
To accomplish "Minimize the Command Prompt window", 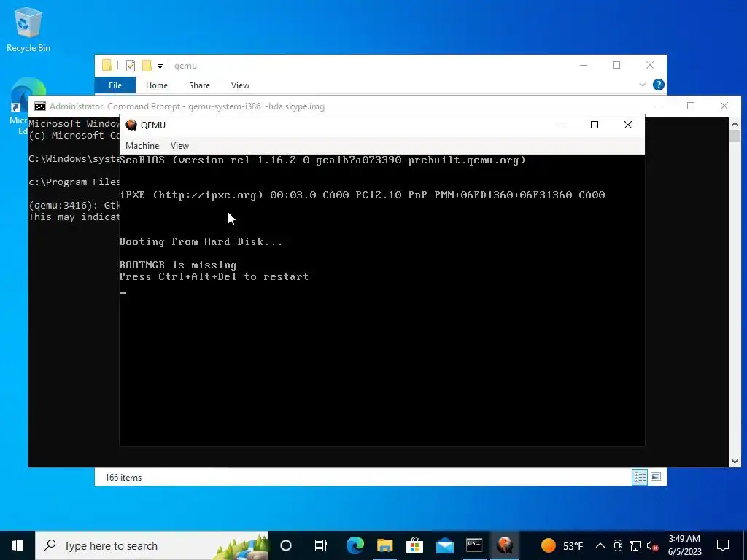I will pos(658,106).
